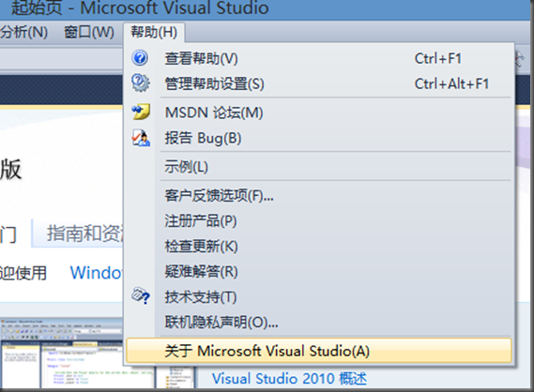Click the MSDN forum sticky note icon

point(141,112)
